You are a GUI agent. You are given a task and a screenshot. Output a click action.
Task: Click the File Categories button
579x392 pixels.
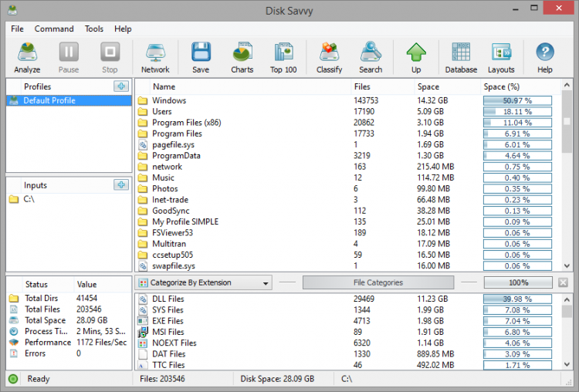[x=378, y=282]
